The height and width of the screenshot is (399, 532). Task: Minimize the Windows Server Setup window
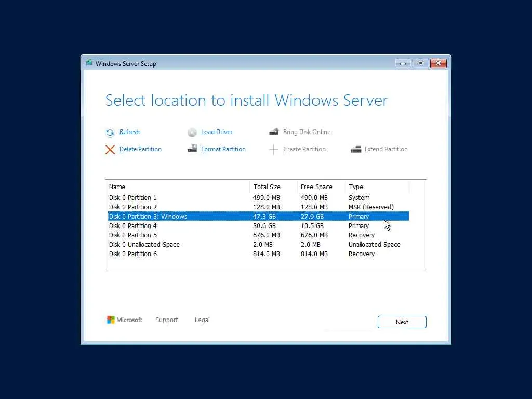tap(403, 63)
